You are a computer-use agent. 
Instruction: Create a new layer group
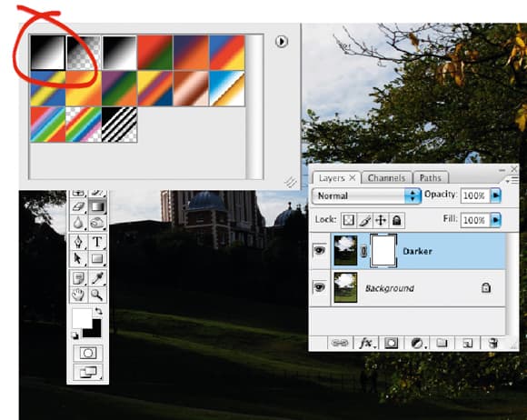(442, 343)
